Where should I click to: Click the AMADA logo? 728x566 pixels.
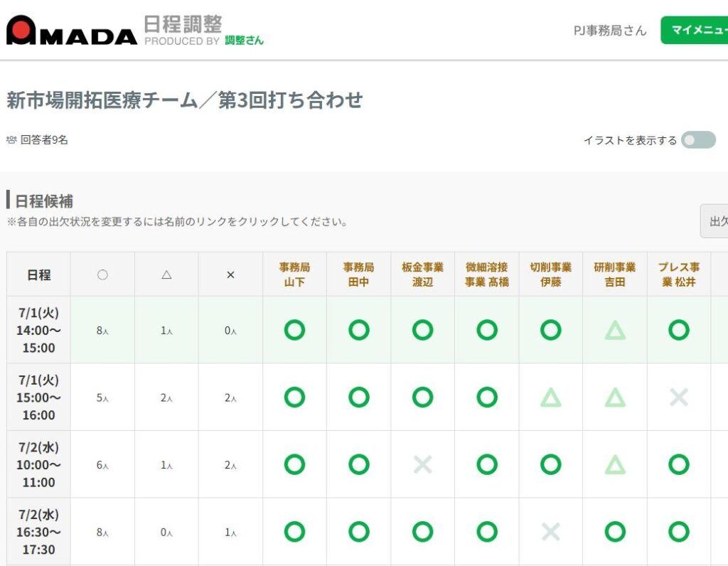(x=71, y=31)
